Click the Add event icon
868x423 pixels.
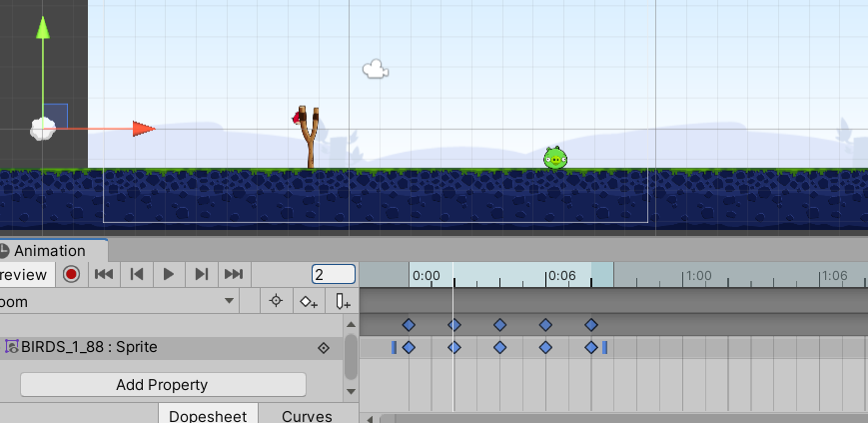click(343, 302)
